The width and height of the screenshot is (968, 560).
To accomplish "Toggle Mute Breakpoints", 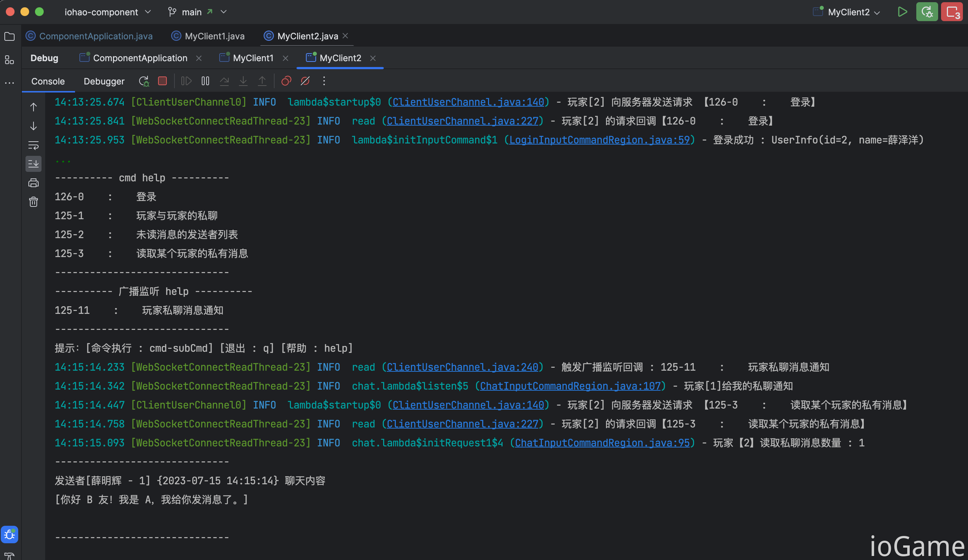I will [x=306, y=81].
